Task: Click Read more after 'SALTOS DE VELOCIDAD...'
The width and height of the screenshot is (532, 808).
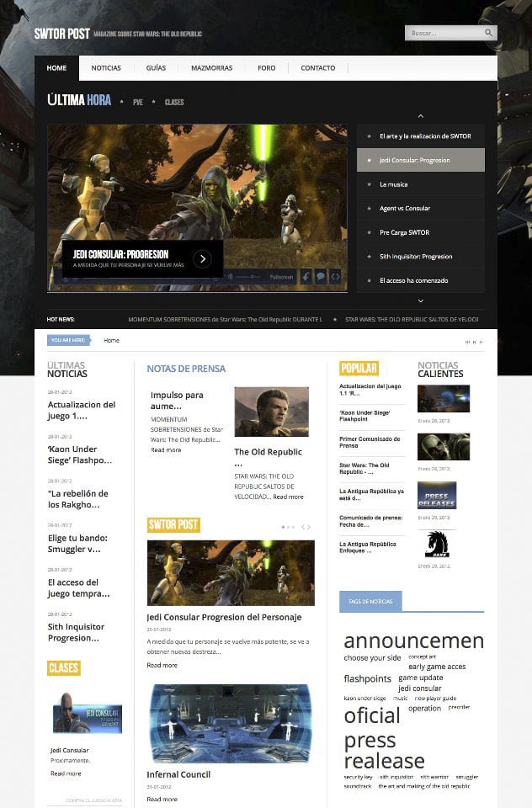Action: (288, 497)
